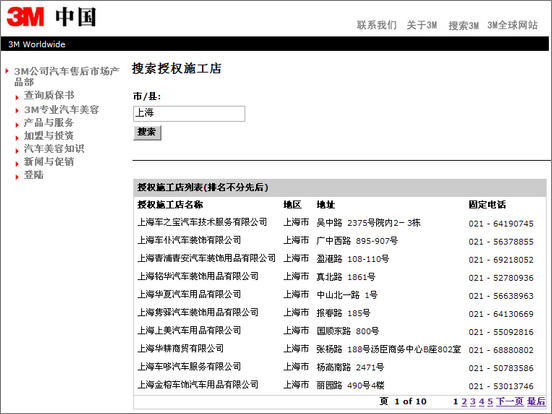This screenshot has width=552, height=414.
Task: Open the 搜索3M link
Action: coord(463,25)
